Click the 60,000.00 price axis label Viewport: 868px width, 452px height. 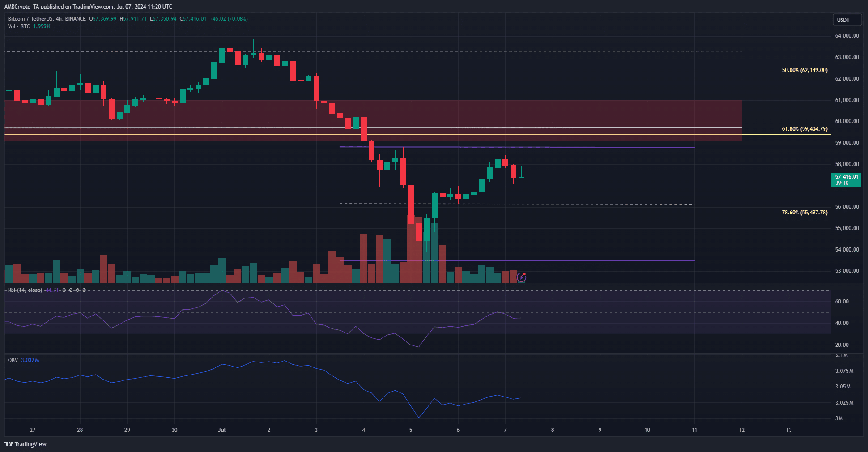pyautogui.click(x=847, y=121)
